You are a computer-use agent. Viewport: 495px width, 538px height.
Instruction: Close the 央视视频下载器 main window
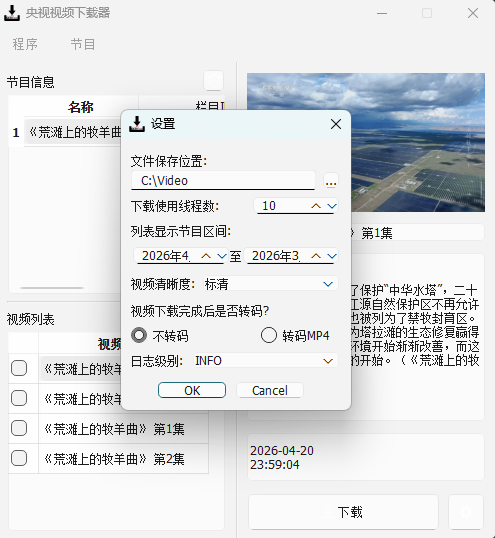click(x=473, y=13)
